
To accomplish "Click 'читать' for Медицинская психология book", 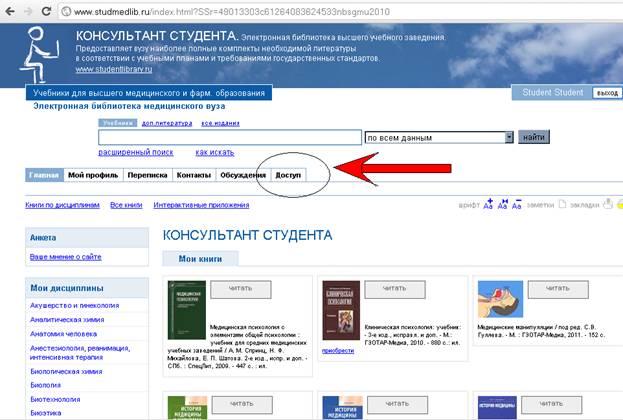I will [241, 289].
